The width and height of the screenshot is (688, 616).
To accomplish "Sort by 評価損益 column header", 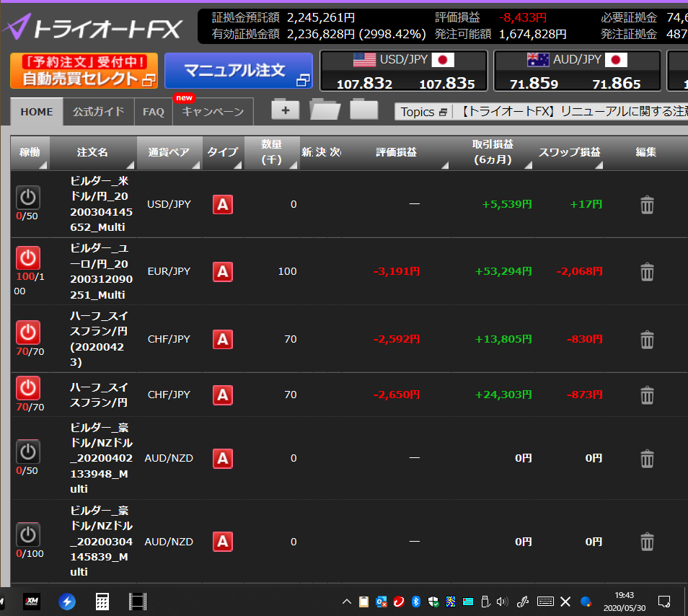I will coord(396,152).
